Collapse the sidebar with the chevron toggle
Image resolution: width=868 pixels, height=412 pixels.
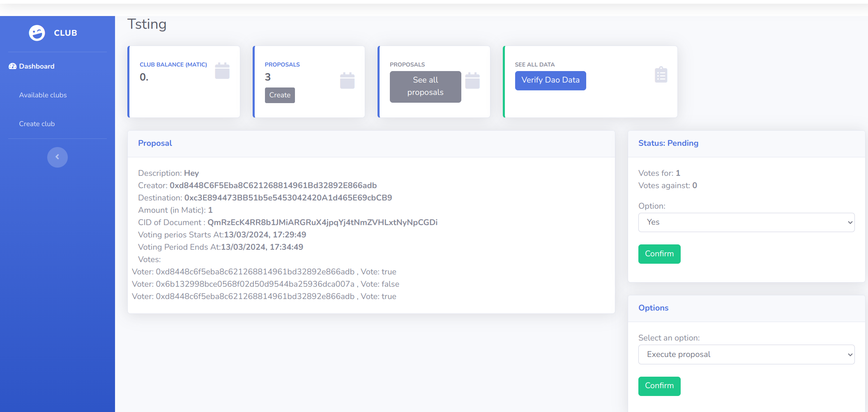58,157
